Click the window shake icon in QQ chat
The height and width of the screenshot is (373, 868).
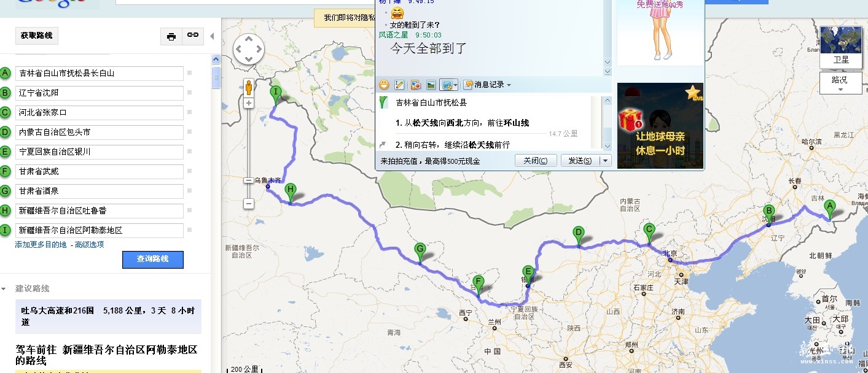coord(416,84)
